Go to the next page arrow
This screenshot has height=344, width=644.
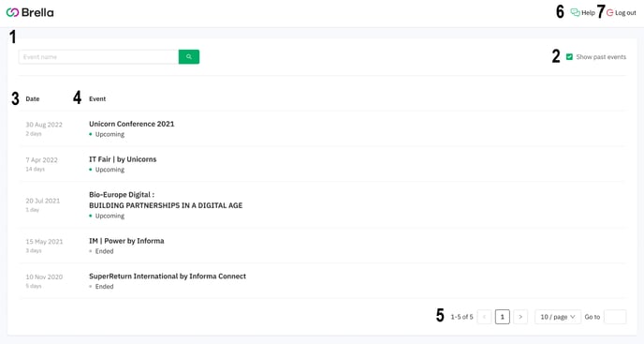coord(520,317)
